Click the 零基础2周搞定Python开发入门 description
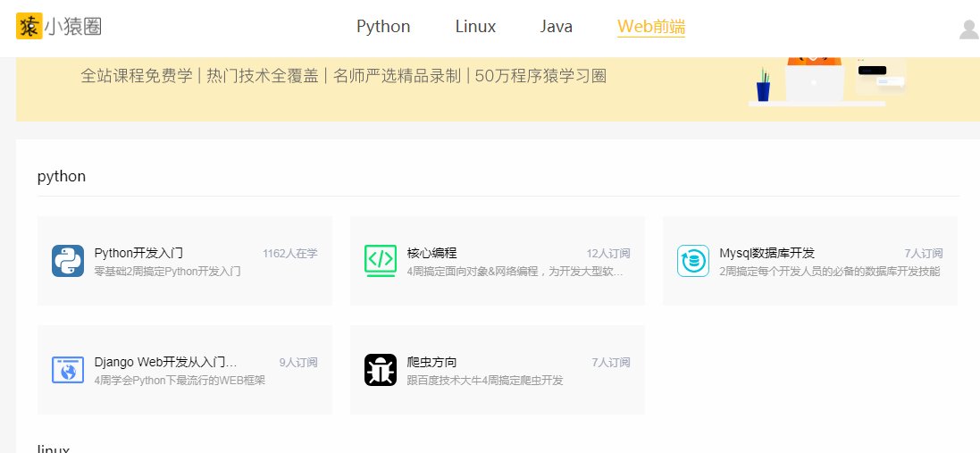 click(167, 272)
